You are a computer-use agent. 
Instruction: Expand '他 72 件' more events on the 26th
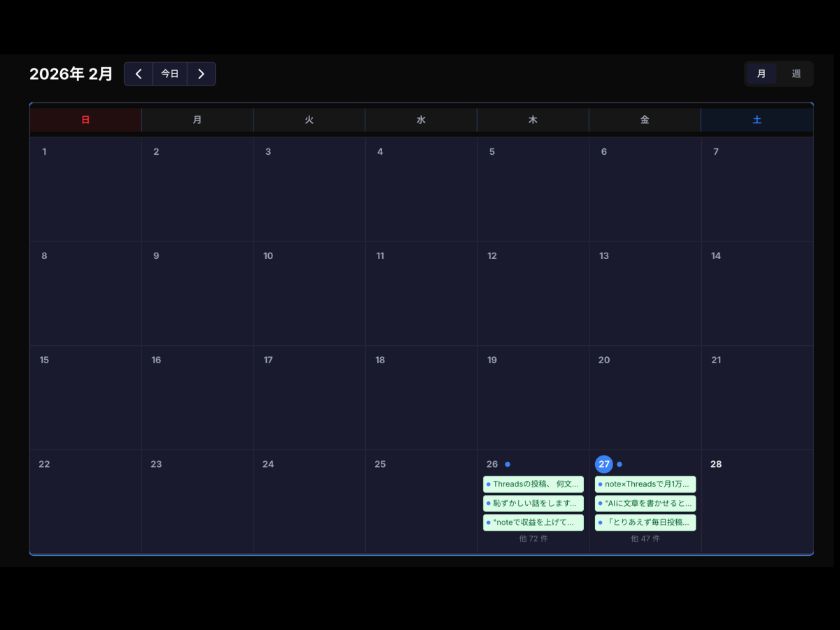(533, 539)
